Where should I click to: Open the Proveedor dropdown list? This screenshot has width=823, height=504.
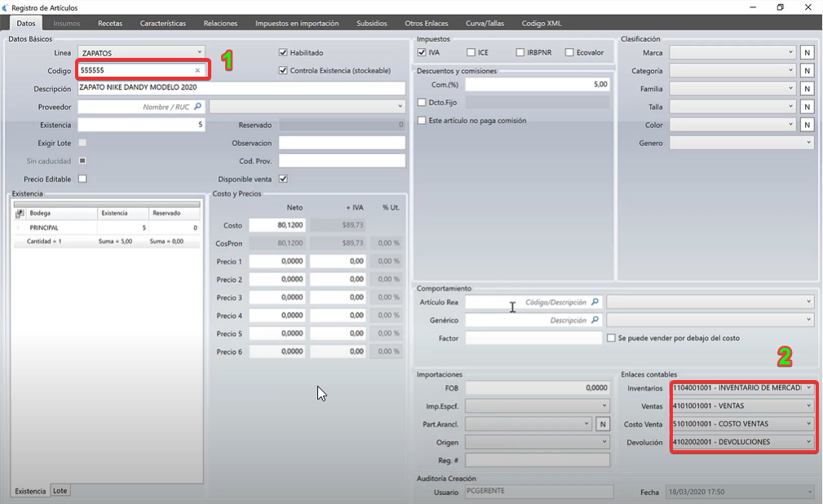pos(400,107)
